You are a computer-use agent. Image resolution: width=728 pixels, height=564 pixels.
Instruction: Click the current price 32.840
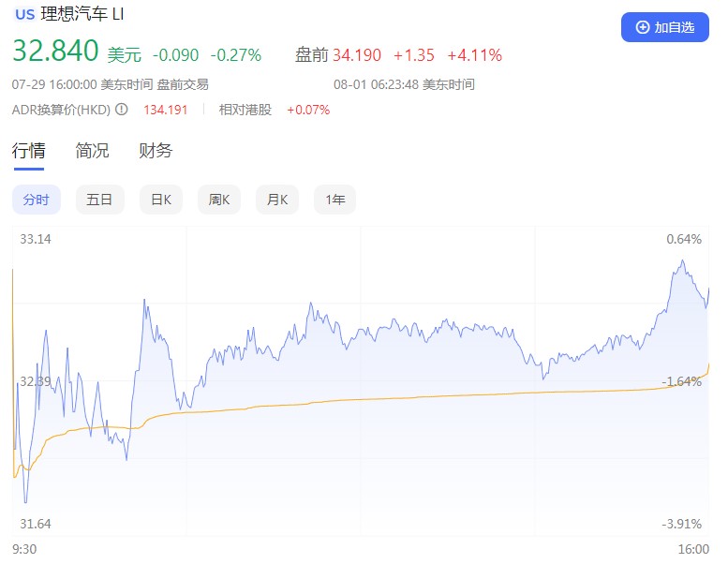point(55,51)
